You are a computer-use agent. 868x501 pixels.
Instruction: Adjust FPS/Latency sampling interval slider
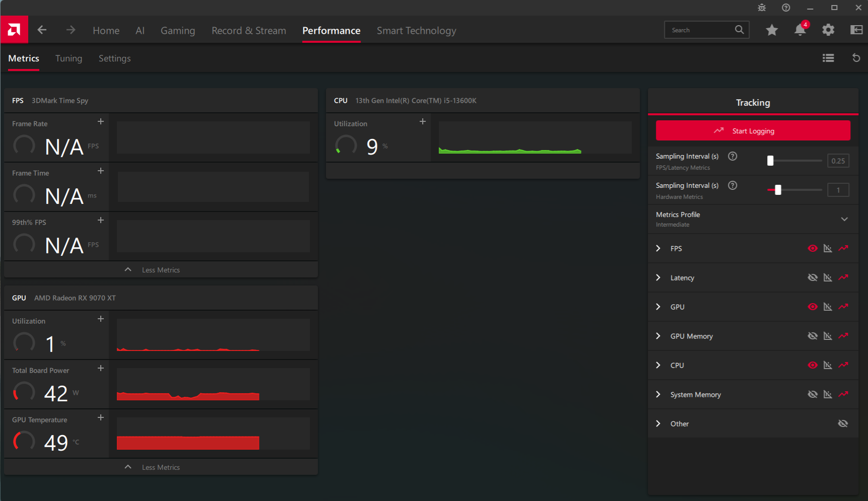click(x=794, y=161)
